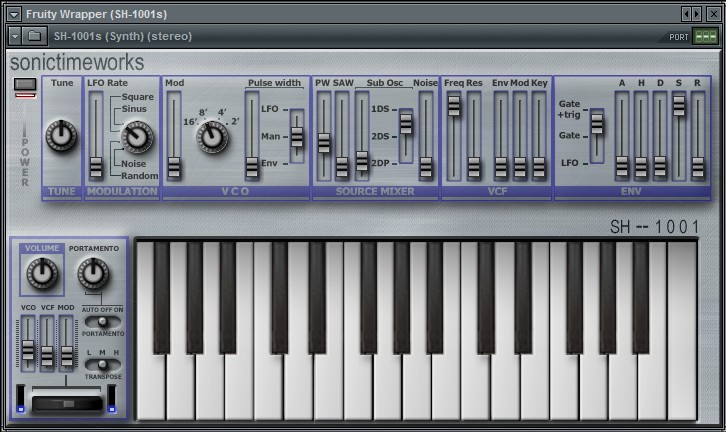
Task: Click the ENV Gate/LFO trigger selector
Action: pyautogui.click(x=597, y=124)
